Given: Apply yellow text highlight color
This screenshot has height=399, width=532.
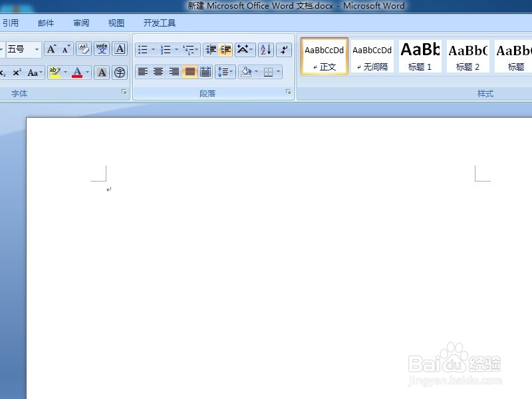Looking at the screenshot, I should 55,72.
